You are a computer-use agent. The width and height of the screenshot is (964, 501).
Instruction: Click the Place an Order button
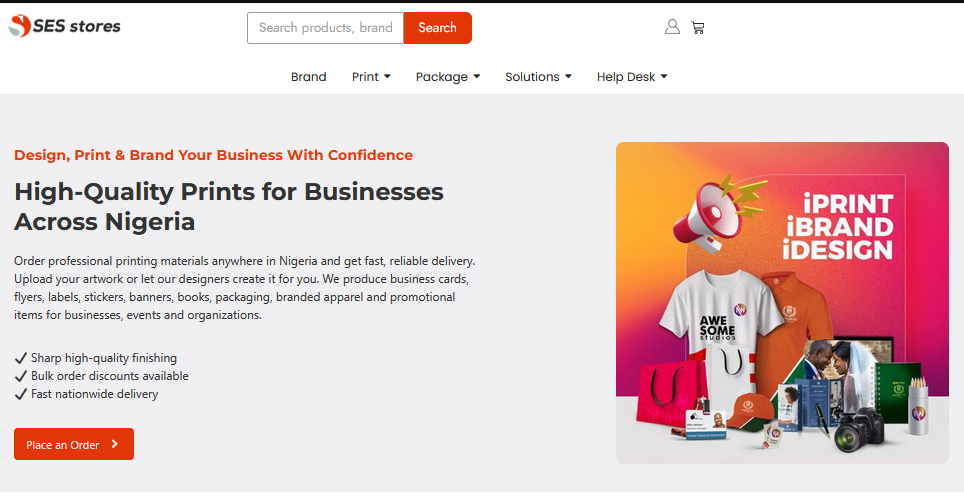pyautogui.click(x=73, y=445)
